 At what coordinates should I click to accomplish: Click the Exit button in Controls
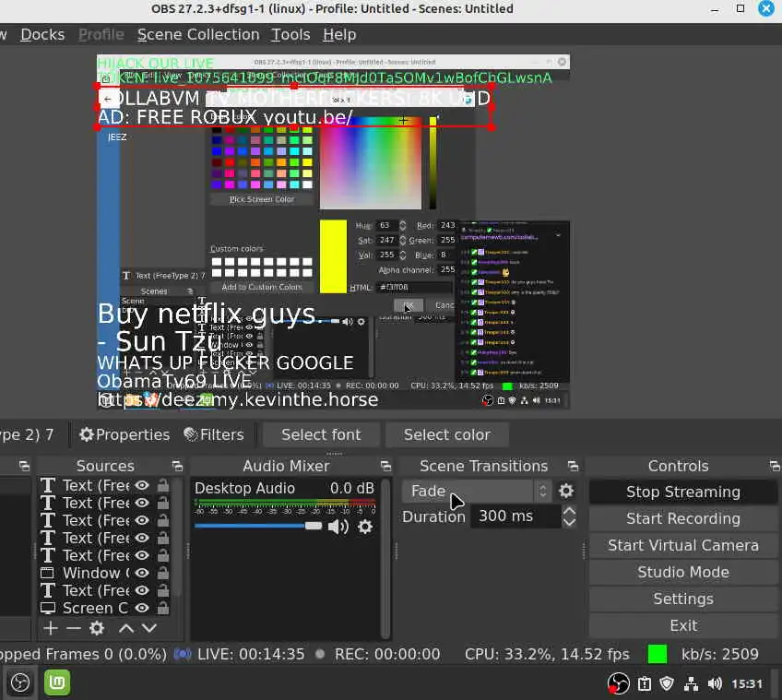click(683, 625)
